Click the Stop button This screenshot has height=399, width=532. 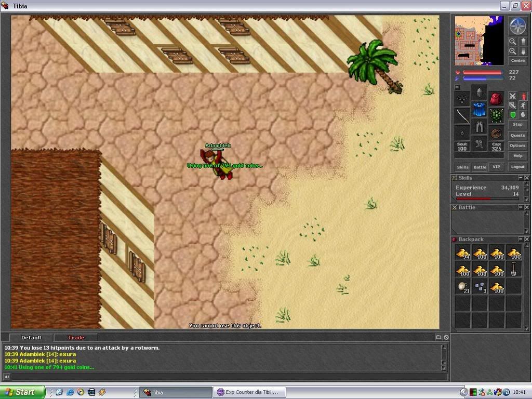point(518,125)
